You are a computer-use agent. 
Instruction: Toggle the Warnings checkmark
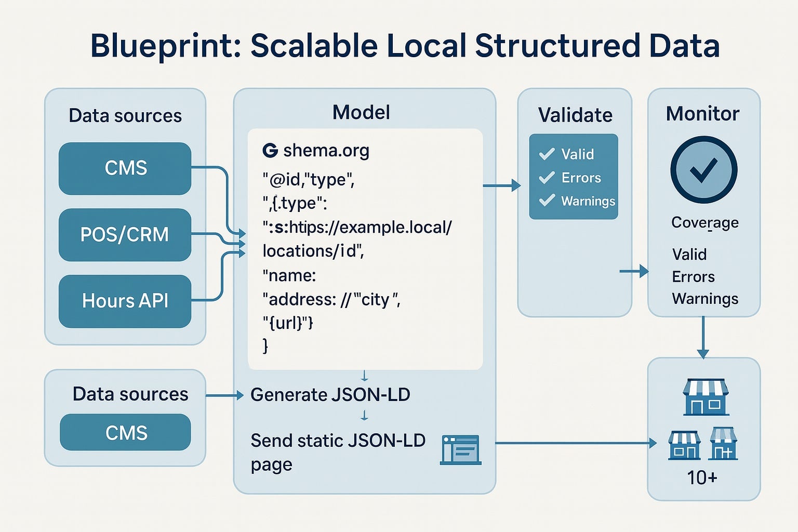[547, 201]
